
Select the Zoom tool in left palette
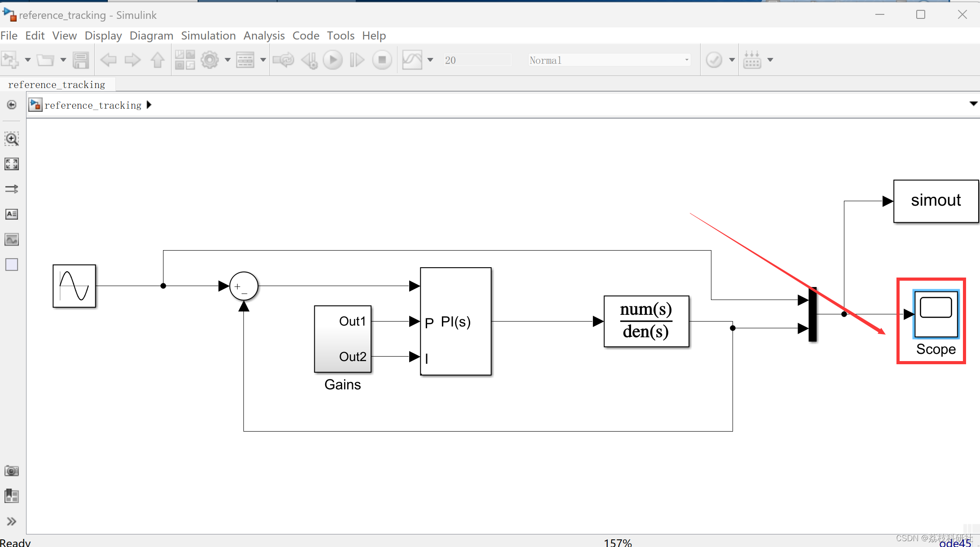tap(12, 139)
